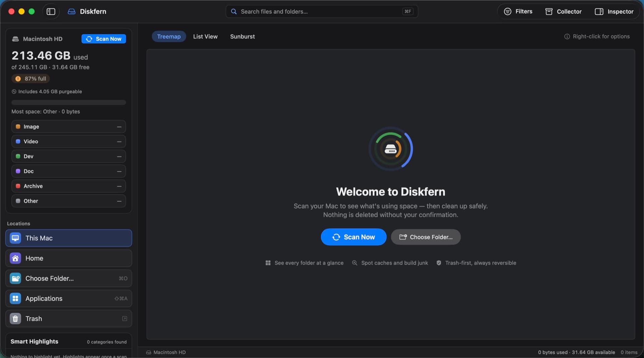Expand the Other category row

pos(69,201)
